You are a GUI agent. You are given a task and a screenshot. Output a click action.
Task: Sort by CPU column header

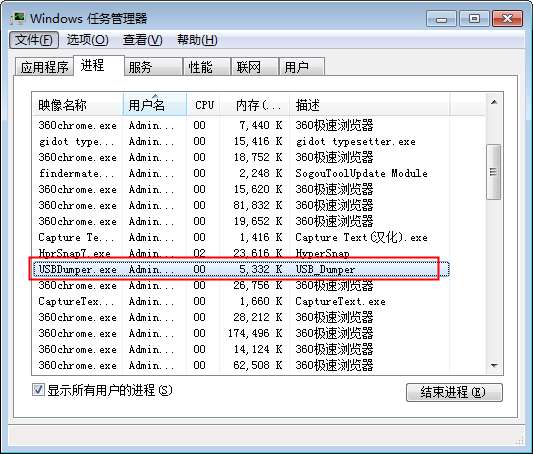[x=203, y=105]
